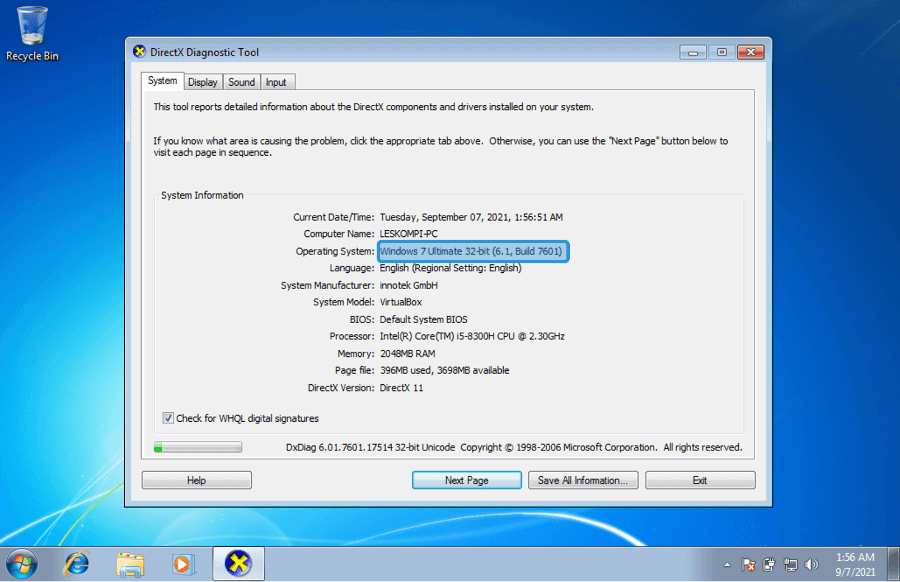Click the 'Operating System:' label
This screenshot has height=582, width=900.
point(335,251)
